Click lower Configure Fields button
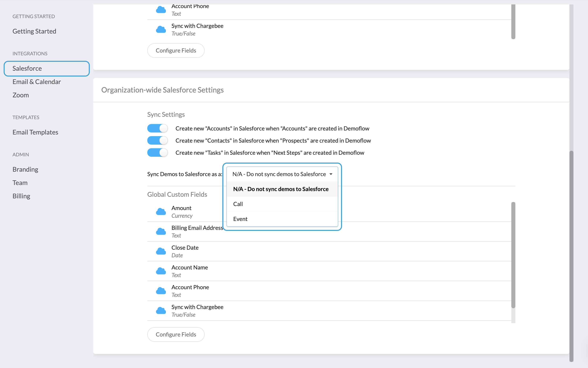588x368 pixels. [176, 334]
